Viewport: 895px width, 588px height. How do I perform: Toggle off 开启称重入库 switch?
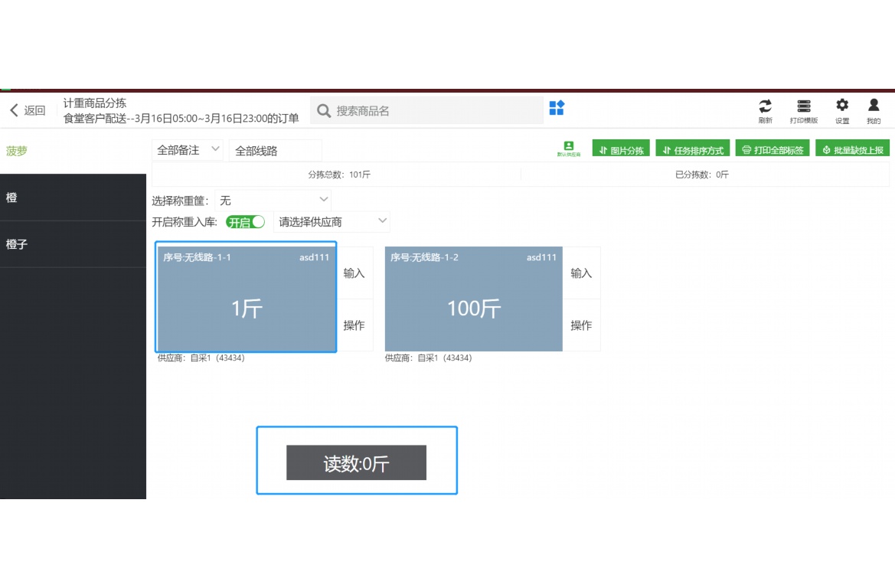pos(244,221)
